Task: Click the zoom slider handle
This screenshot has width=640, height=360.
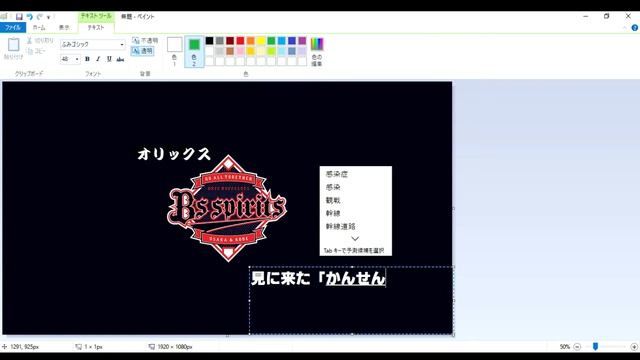Action: tap(596, 347)
